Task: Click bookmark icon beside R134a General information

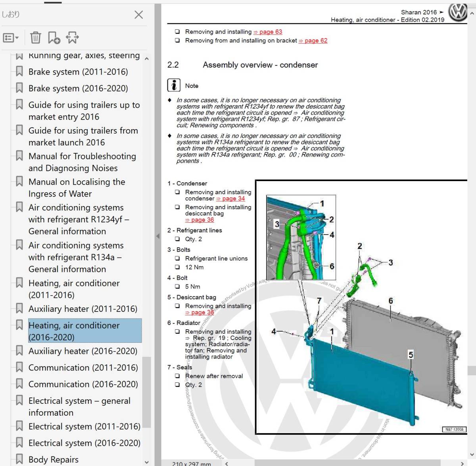Action: click(19, 245)
